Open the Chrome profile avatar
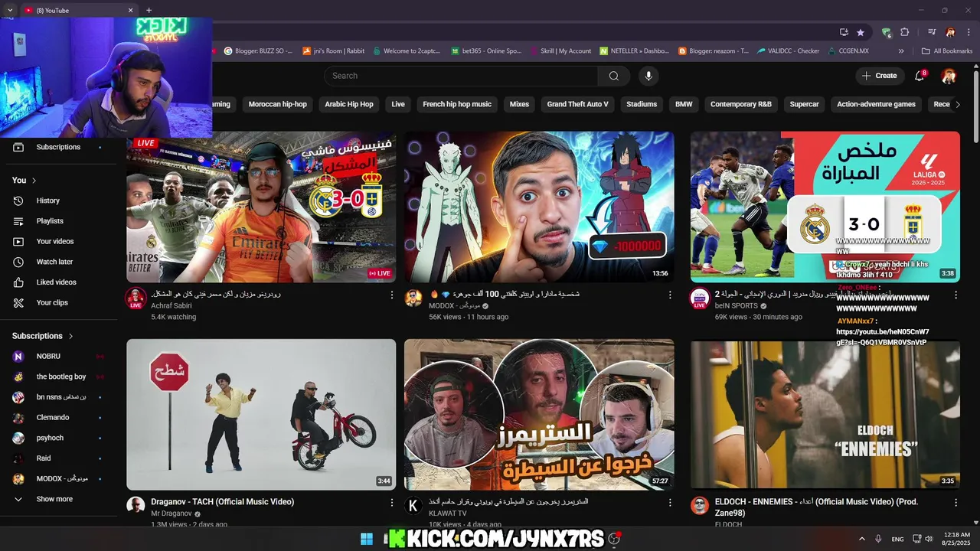 click(x=950, y=32)
